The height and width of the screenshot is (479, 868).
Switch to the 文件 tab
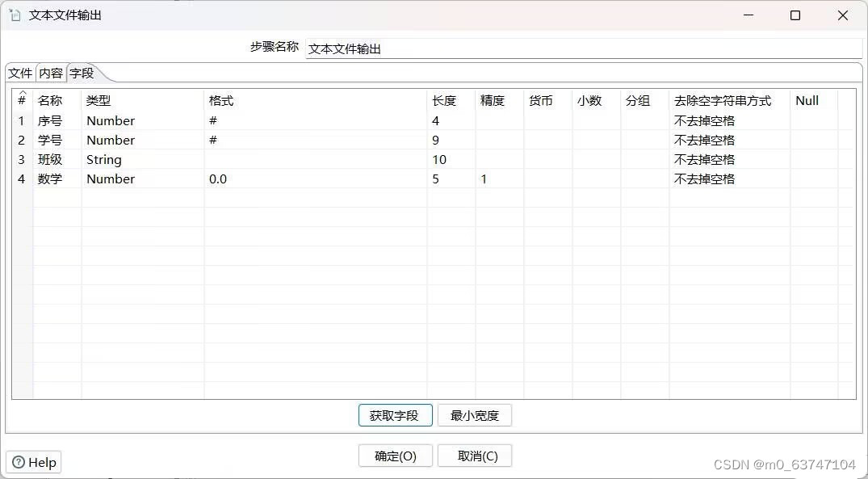pyautogui.click(x=20, y=73)
